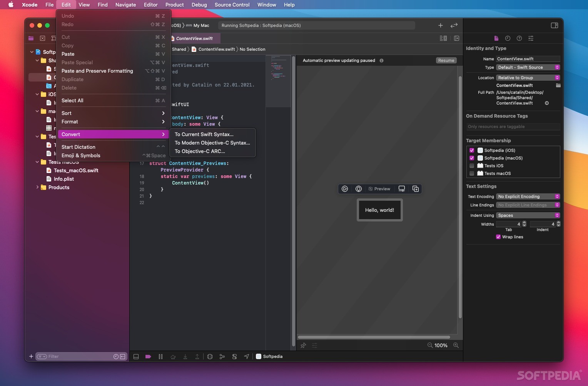Show the attributes inspector sliders icon
The width and height of the screenshot is (588, 386).
tap(531, 38)
